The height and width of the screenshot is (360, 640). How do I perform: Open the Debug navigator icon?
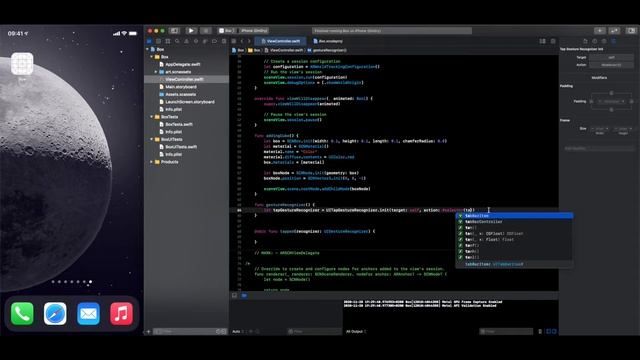(x=205, y=41)
